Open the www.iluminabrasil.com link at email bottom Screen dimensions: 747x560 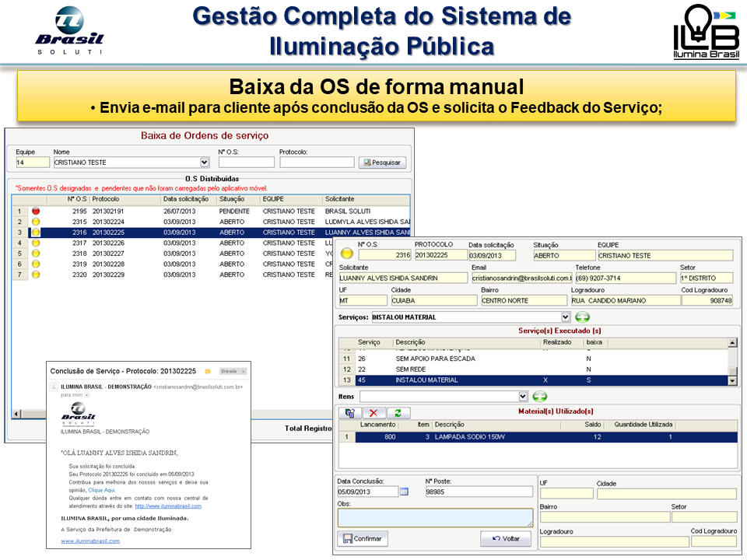[90, 541]
